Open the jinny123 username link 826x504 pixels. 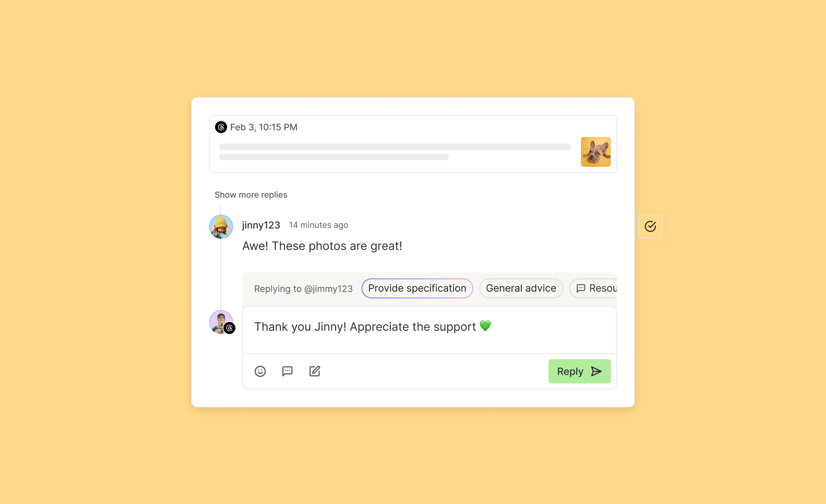(x=261, y=225)
